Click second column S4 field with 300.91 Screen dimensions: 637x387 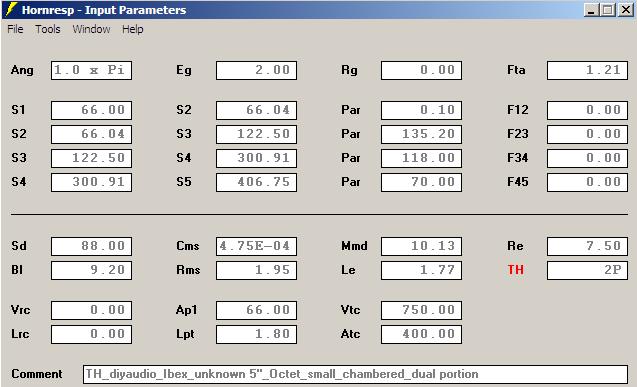(256, 158)
